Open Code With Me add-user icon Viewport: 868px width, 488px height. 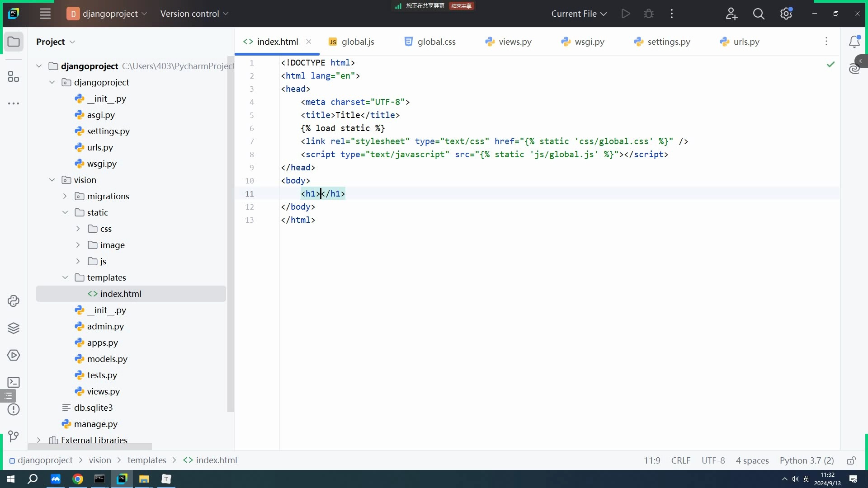click(x=731, y=14)
